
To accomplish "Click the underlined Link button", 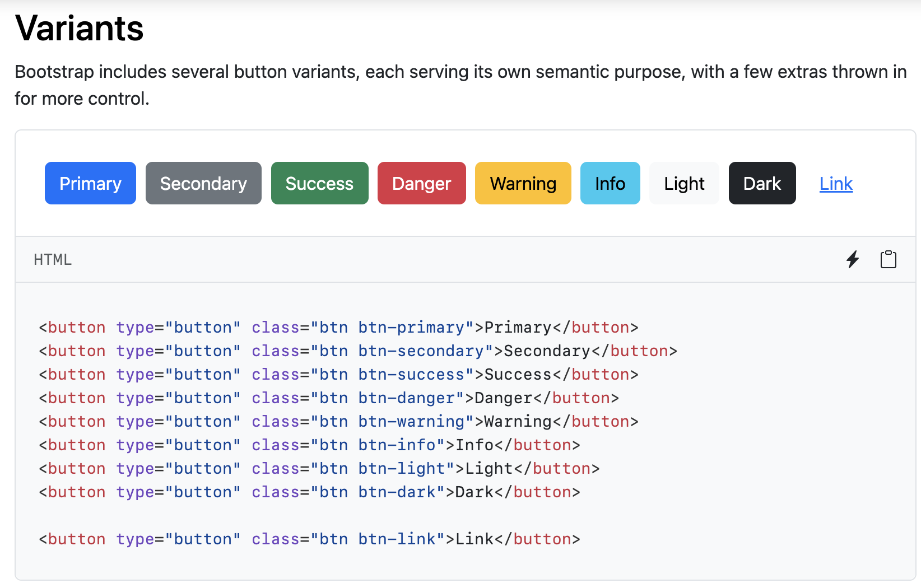I will tap(836, 183).
